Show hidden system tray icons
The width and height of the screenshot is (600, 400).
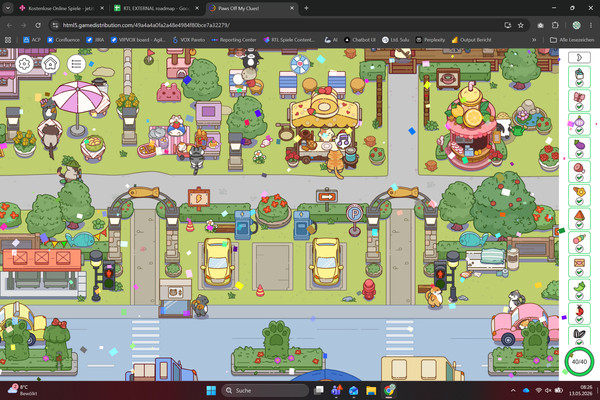tap(513, 390)
